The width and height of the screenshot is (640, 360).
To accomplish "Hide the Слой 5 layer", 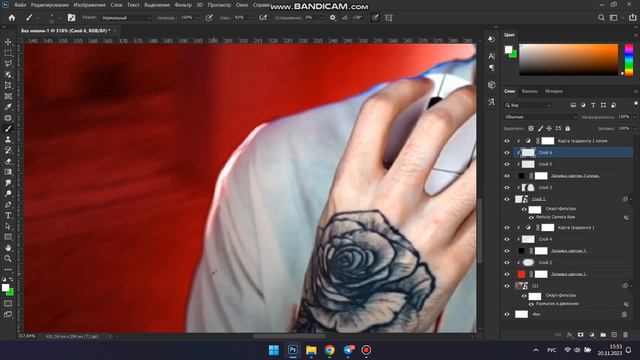I will click(x=507, y=164).
